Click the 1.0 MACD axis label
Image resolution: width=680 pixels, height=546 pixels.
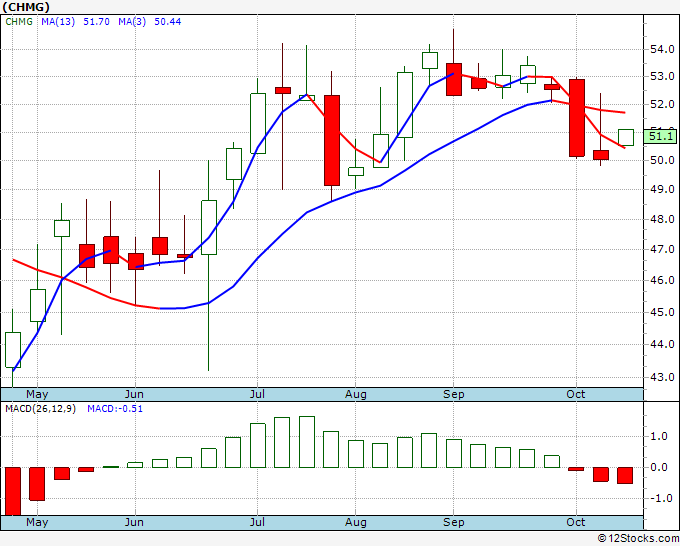coord(659,437)
